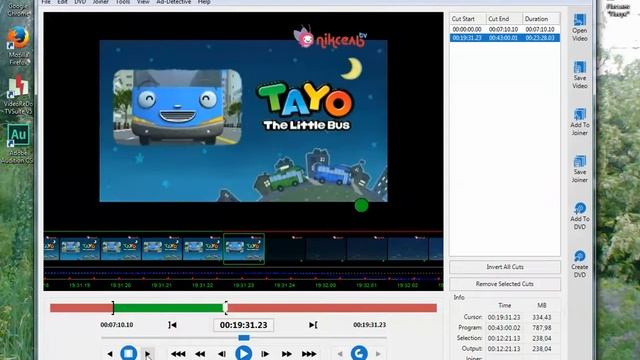Click grey right arrow beside loop button

(378, 354)
